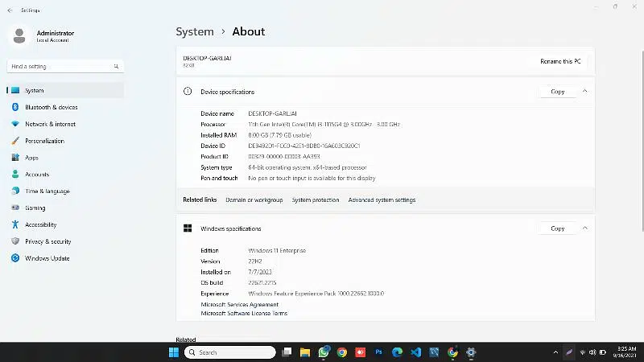Open the Gaming settings section

coord(35,208)
